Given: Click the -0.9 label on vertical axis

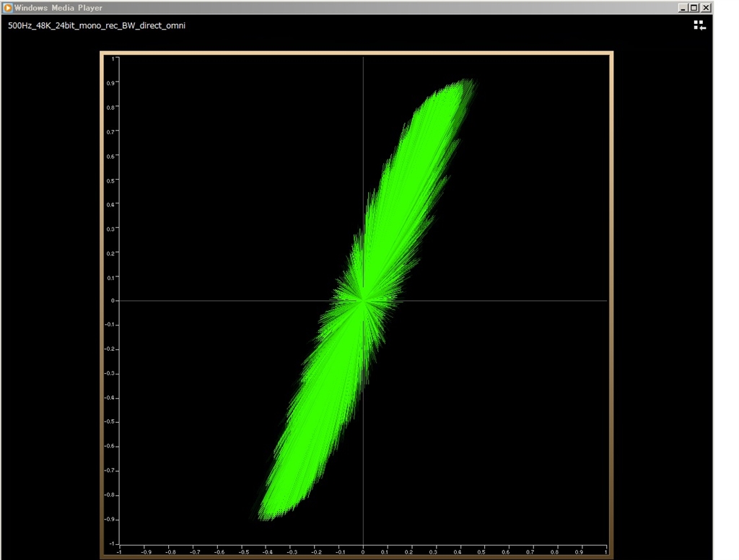Looking at the screenshot, I should point(110,520).
